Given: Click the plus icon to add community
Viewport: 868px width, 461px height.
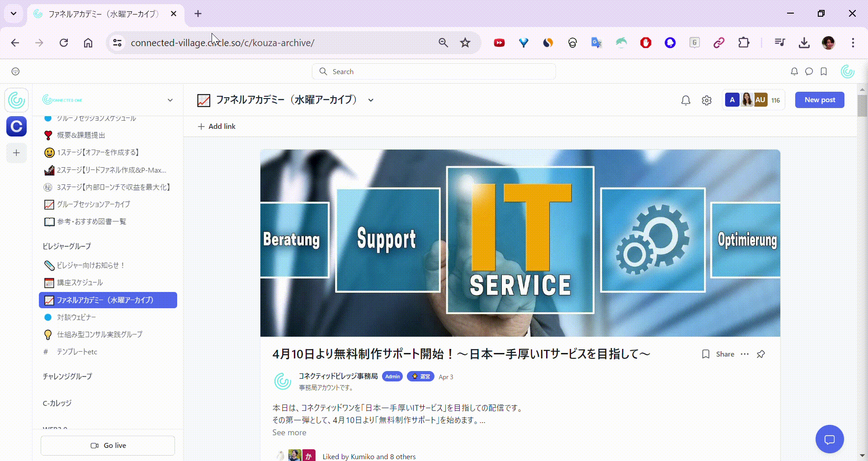Looking at the screenshot, I should pyautogui.click(x=16, y=153).
